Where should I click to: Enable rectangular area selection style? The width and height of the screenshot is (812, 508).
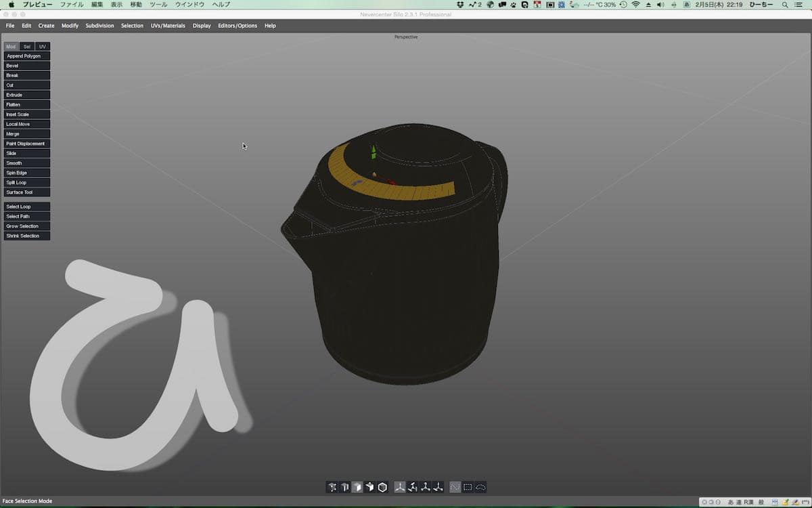[x=468, y=487]
